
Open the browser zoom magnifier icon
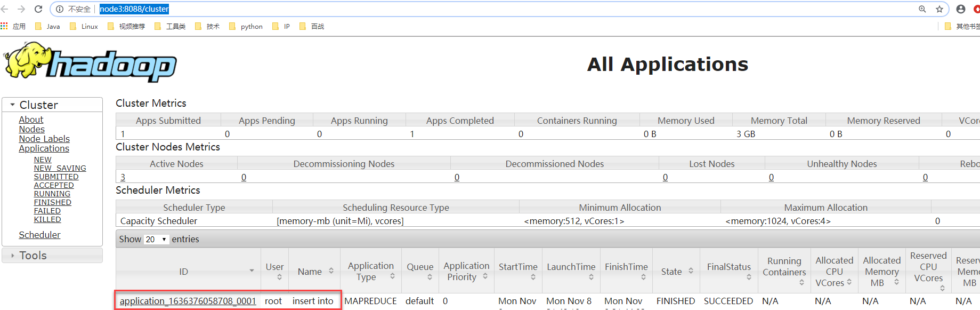(x=922, y=9)
